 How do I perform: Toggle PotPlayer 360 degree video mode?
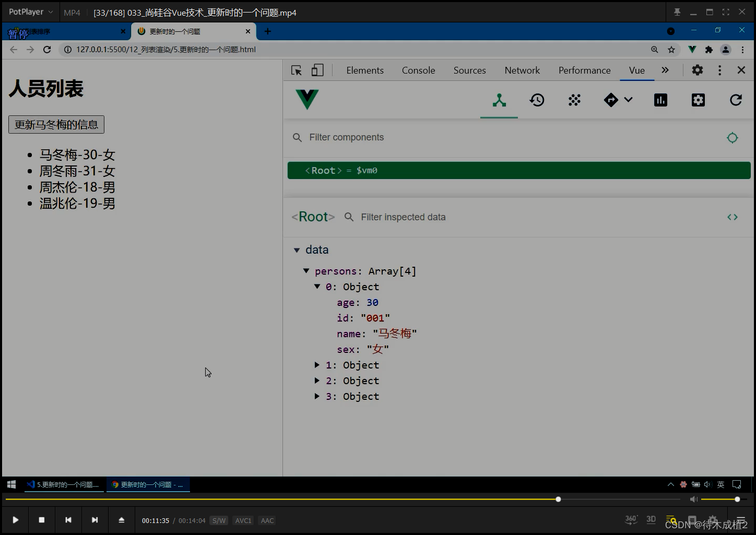[631, 519]
